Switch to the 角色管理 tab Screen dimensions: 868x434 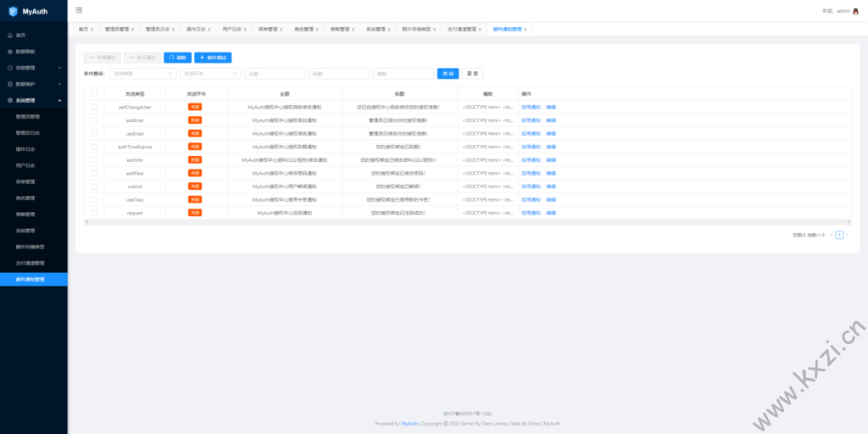pos(303,30)
